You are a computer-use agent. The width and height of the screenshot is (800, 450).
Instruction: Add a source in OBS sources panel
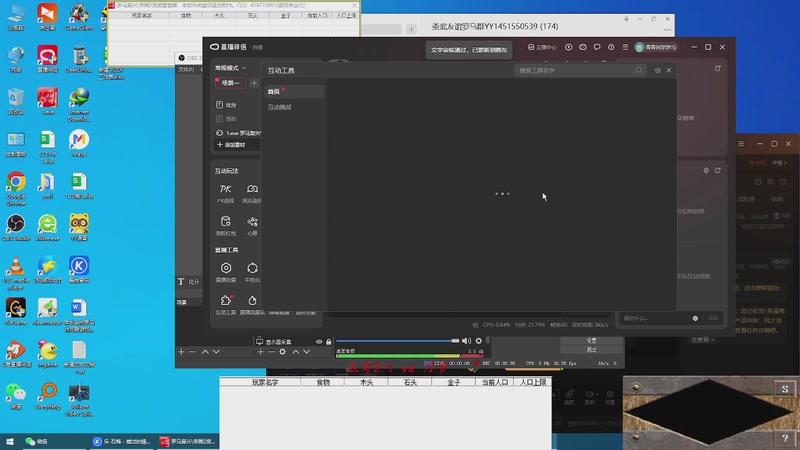pyautogui.click(x=261, y=352)
